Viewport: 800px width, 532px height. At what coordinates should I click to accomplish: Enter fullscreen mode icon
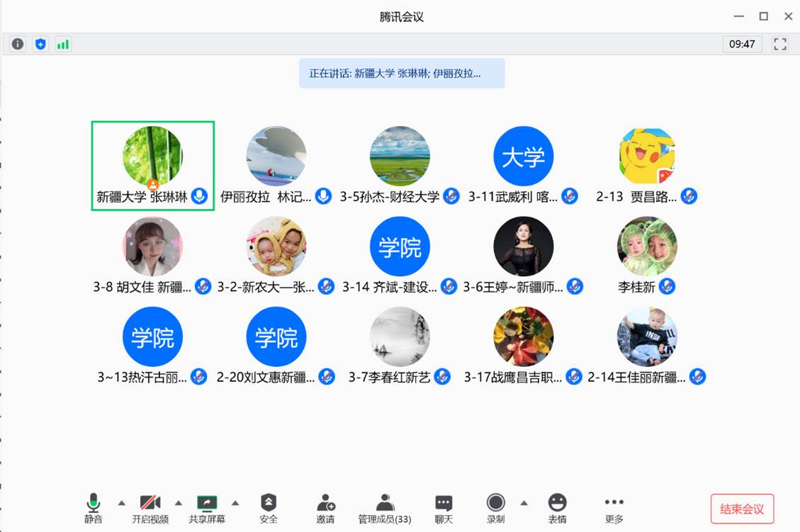pyautogui.click(x=779, y=44)
